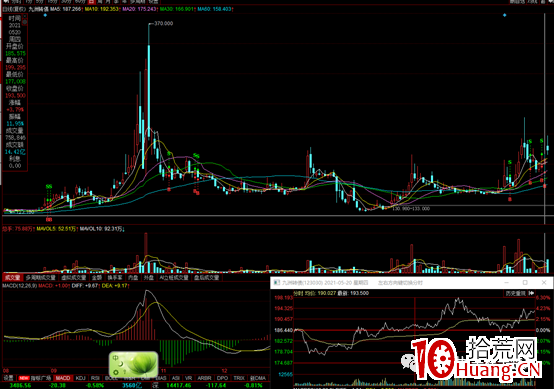Screen dimensions: 554x389
Task: Click the forward arrow icon beside 历史重现
Action: click(x=531, y=293)
